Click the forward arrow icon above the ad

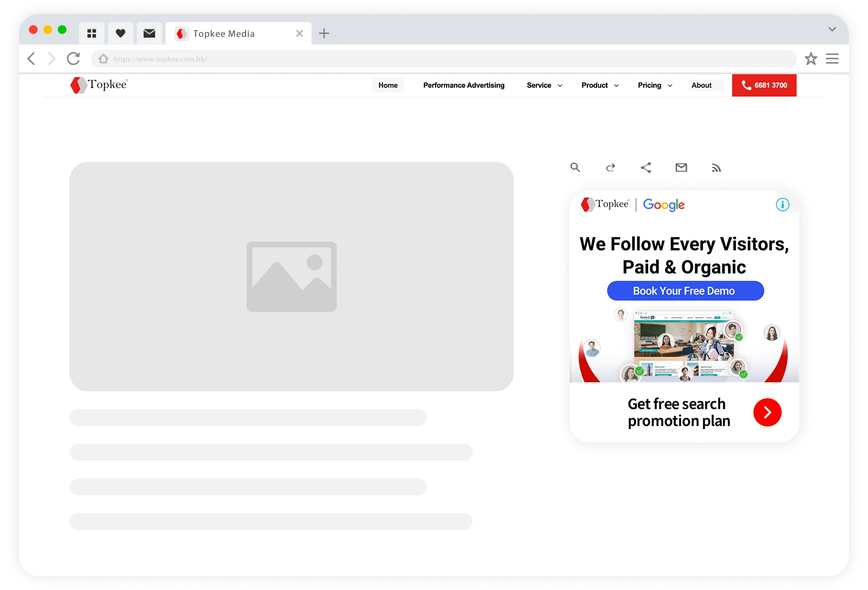tap(611, 167)
